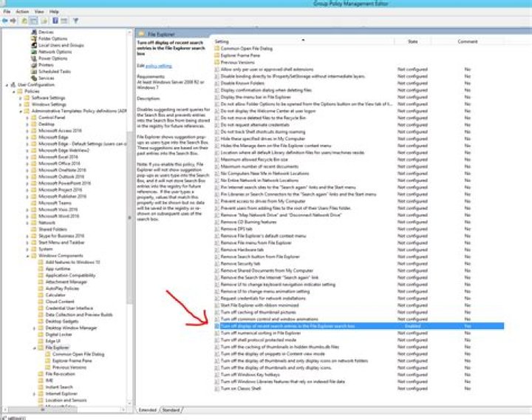This screenshot has width=532, height=420.
Task: Select Maximum allowed Recycle Bin size policy
Action: click(x=254, y=160)
